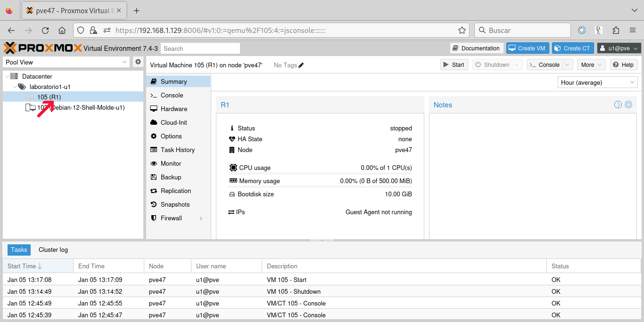Image resolution: width=644 pixels, height=322 pixels.
Task: Open the Documentation link
Action: (x=476, y=48)
